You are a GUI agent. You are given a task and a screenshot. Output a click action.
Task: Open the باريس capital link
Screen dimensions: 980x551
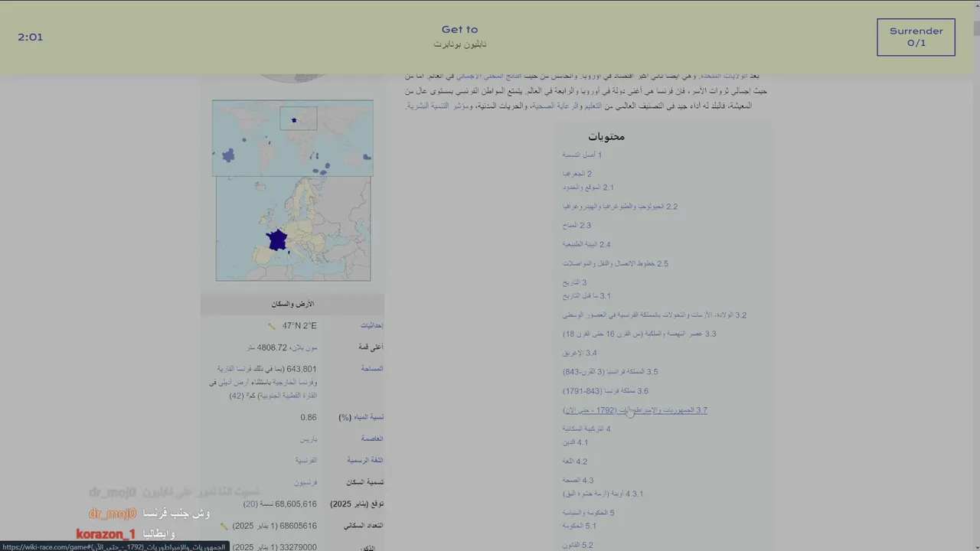309,439
